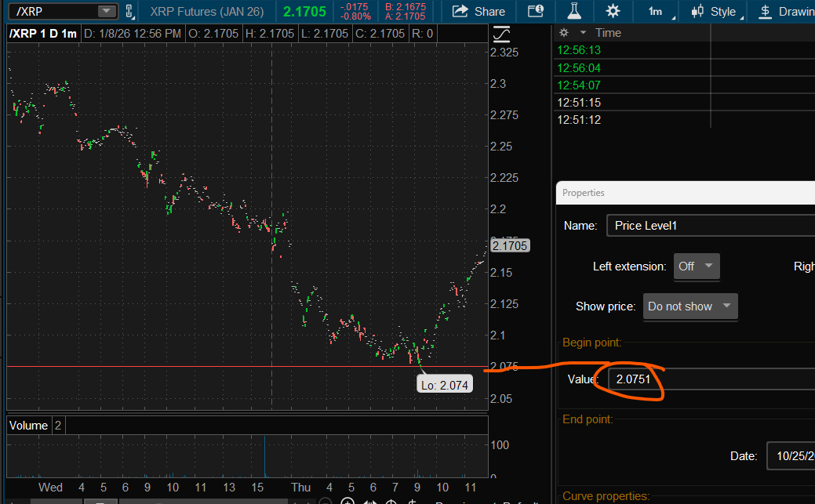Click the Volume study label
The height and width of the screenshot is (504, 815).
tap(28, 426)
